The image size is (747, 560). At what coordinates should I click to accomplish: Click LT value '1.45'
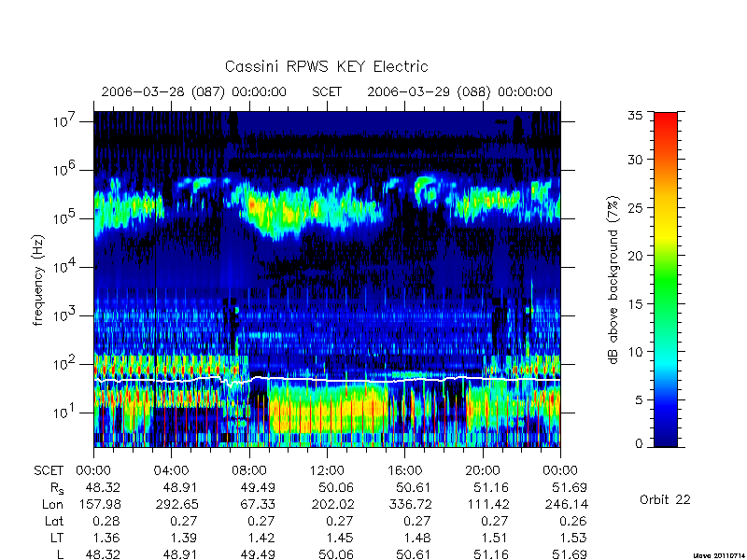coord(340,538)
